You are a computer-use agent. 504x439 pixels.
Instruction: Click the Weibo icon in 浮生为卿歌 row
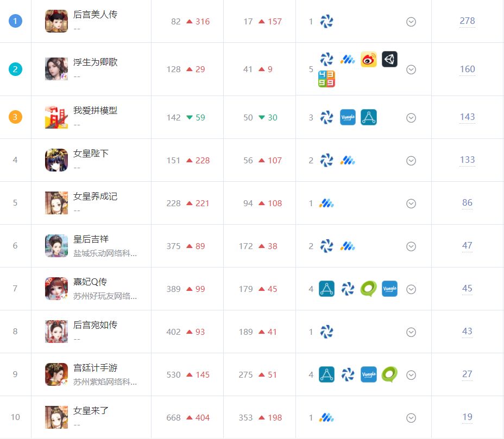tap(368, 59)
